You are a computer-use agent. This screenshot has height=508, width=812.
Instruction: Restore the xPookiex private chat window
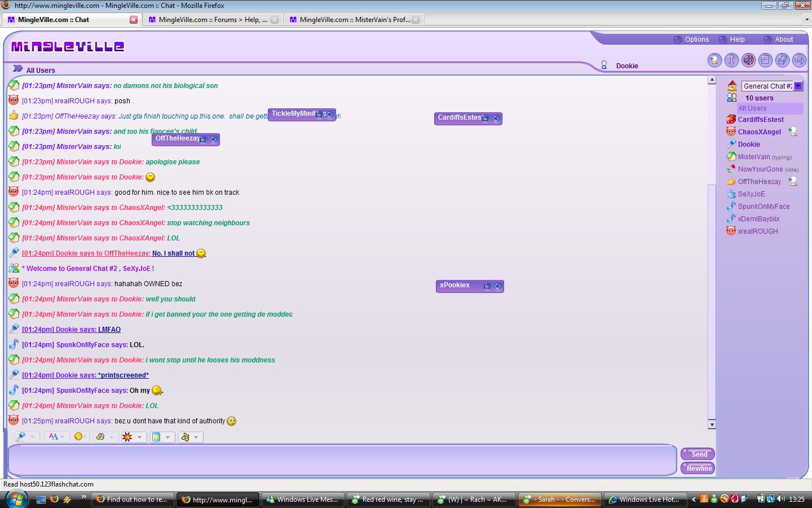[x=487, y=286]
